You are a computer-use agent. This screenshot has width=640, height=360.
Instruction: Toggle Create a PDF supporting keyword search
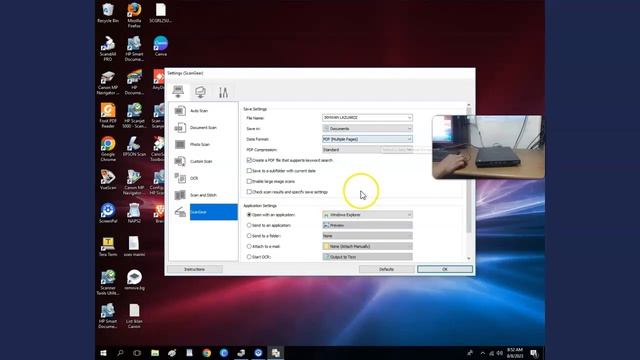click(x=249, y=160)
